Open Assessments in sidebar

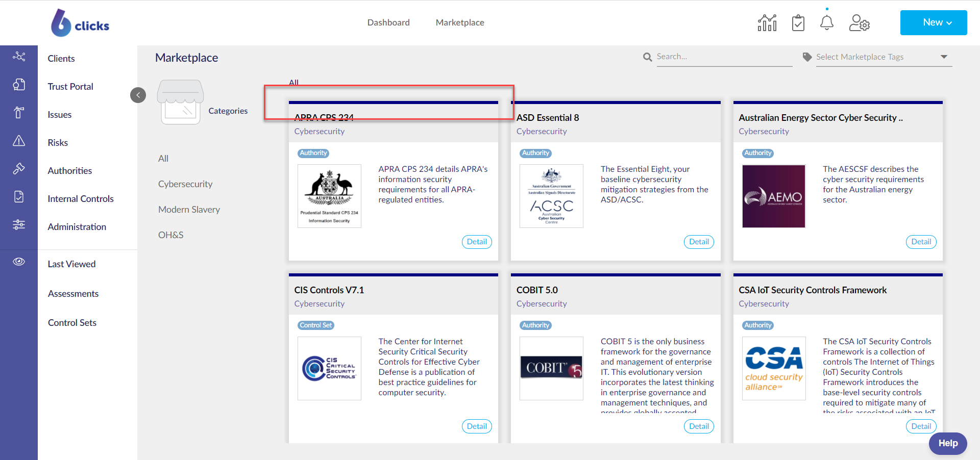pyautogui.click(x=73, y=294)
